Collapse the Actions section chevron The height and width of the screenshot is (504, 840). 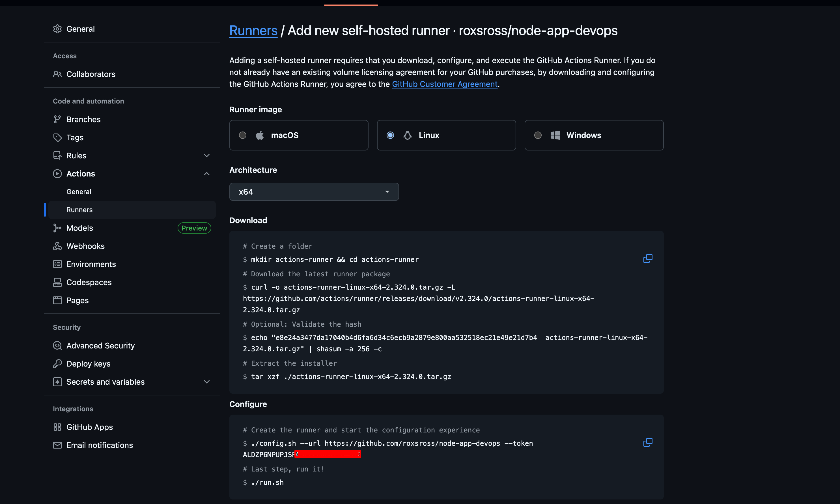[x=206, y=174]
